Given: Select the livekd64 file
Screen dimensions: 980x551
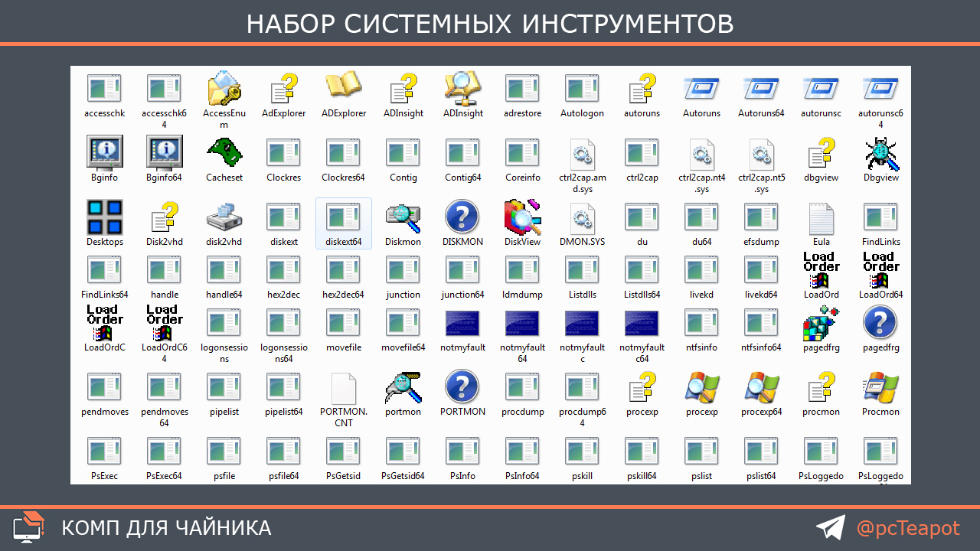Looking at the screenshot, I should tap(761, 270).
